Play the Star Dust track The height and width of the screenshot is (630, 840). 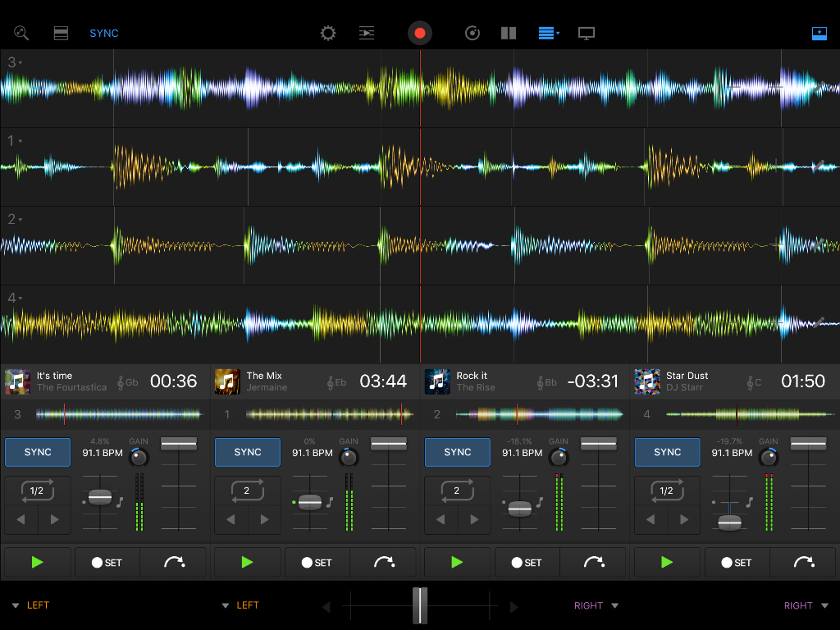tap(667, 563)
